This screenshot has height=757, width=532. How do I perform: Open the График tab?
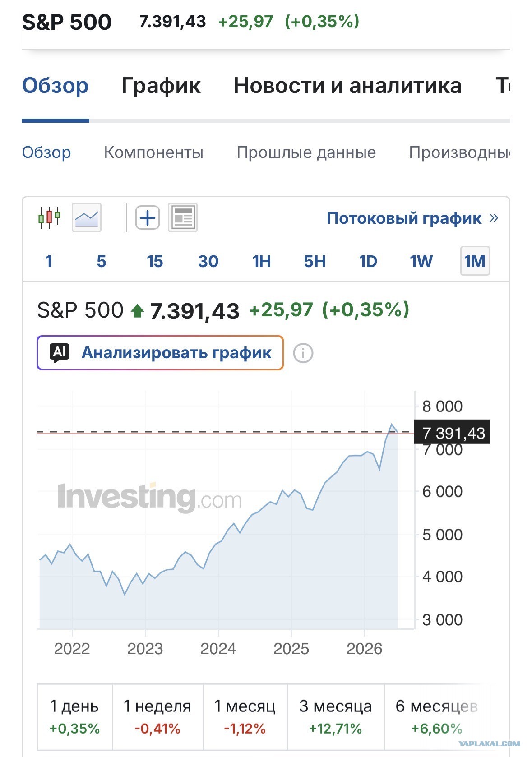[x=161, y=85]
